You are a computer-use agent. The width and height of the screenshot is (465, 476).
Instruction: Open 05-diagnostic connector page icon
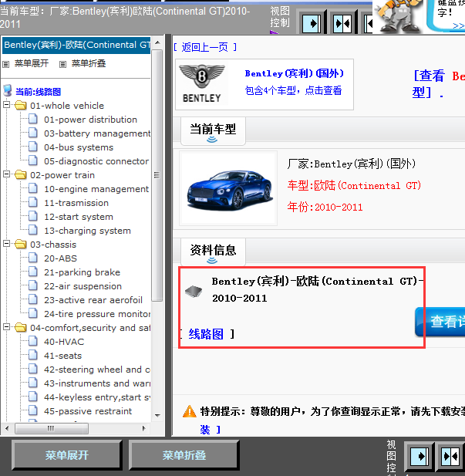[33, 160]
